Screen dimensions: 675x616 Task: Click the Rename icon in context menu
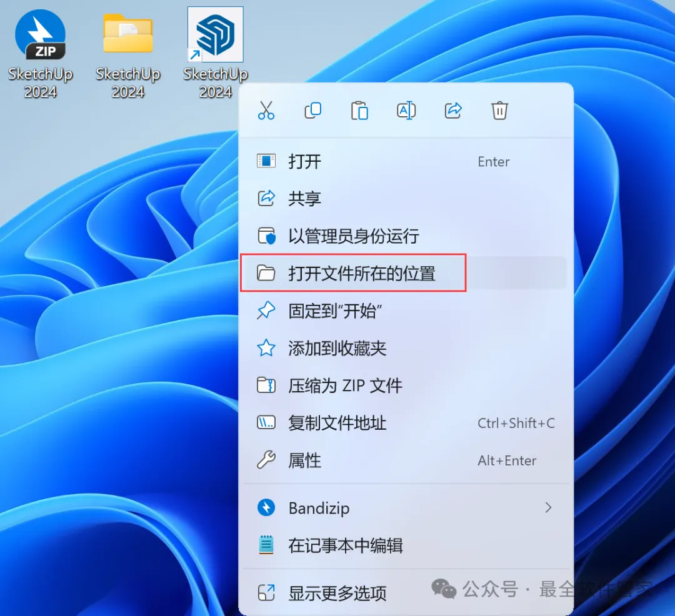tap(406, 111)
